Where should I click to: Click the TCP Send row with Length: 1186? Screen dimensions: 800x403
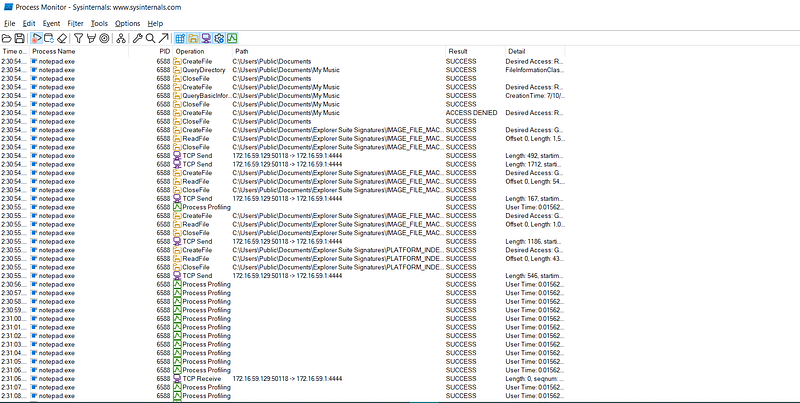tap(283, 241)
